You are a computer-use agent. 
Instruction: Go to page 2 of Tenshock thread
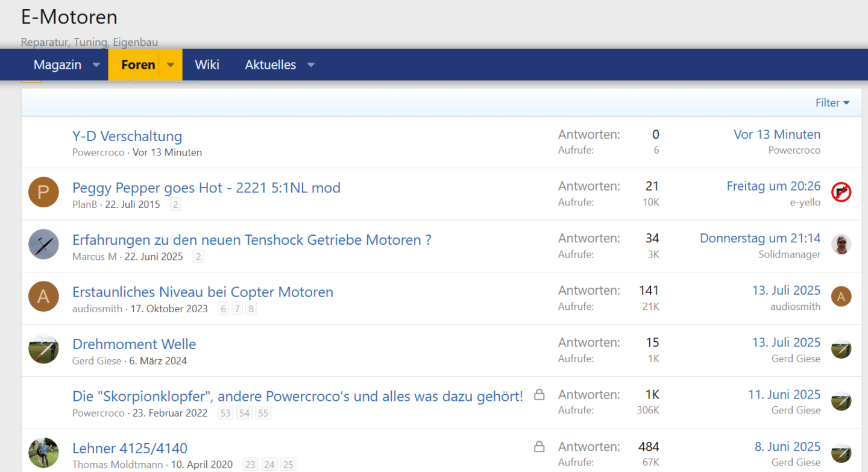pyautogui.click(x=198, y=257)
